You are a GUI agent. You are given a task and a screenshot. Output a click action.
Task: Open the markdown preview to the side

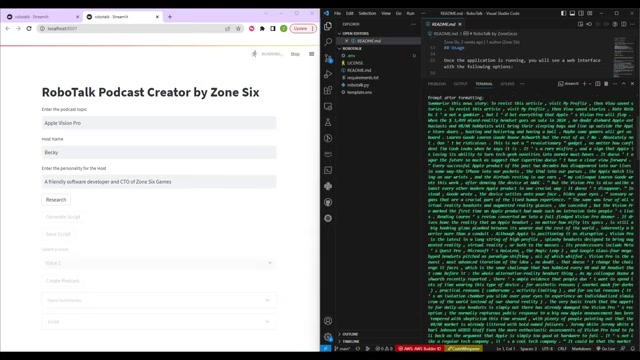click(580, 24)
